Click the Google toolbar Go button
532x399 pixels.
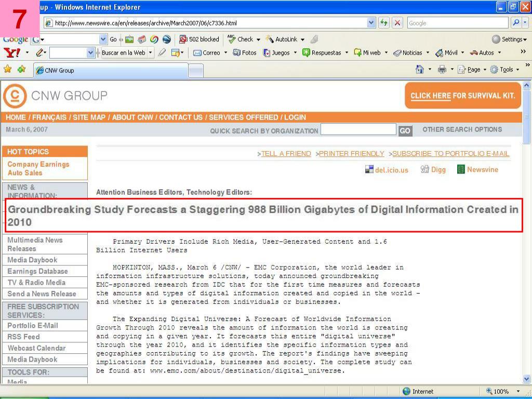coord(113,39)
